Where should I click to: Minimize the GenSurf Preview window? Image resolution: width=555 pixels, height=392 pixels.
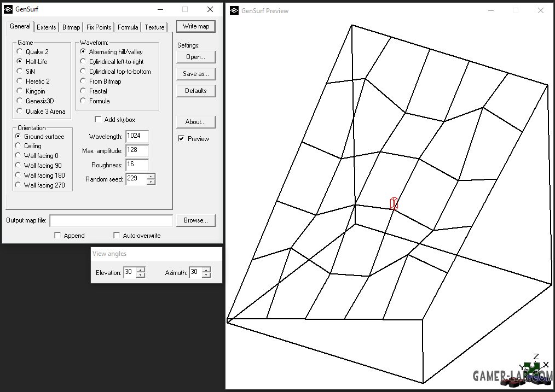coord(491,10)
